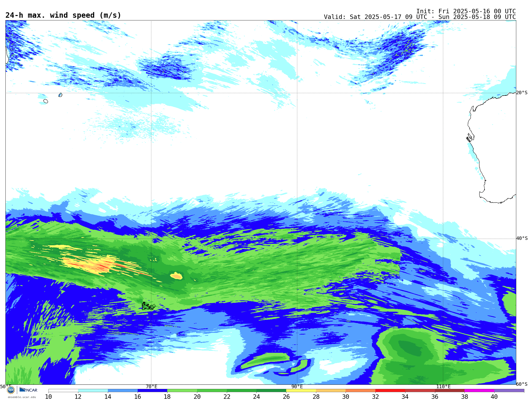532x400 pixels.
Task: Click the colorbar tick label 20
Action: [197, 397]
